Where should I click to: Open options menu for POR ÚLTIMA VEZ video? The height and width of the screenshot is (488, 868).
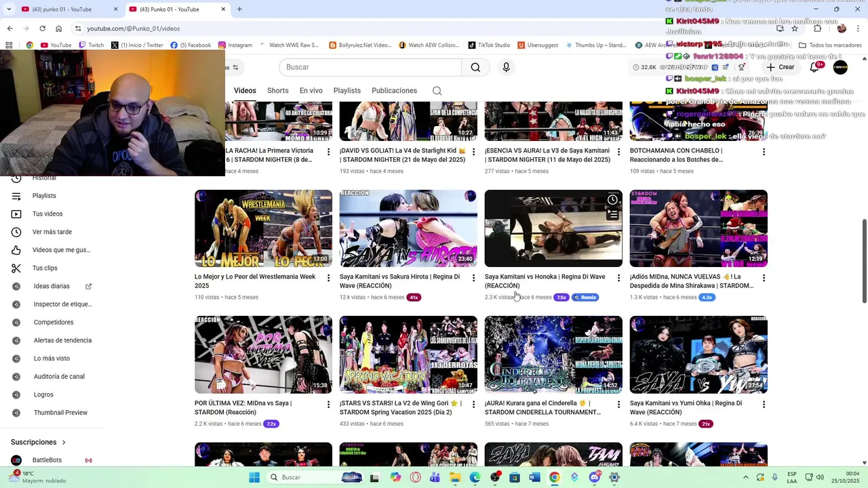[x=328, y=404]
